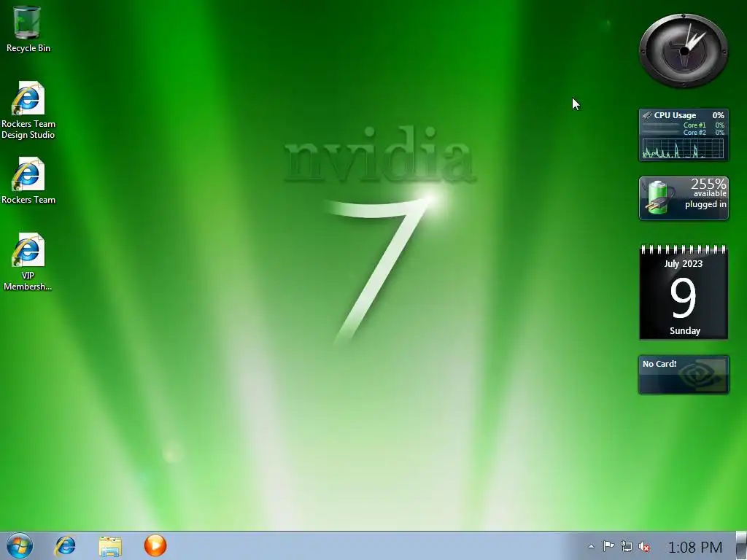Image resolution: width=747 pixels, height=560 pixels.
Task: Select the VIP Membership desktop shortcut
Action: [x=28, y=262]
